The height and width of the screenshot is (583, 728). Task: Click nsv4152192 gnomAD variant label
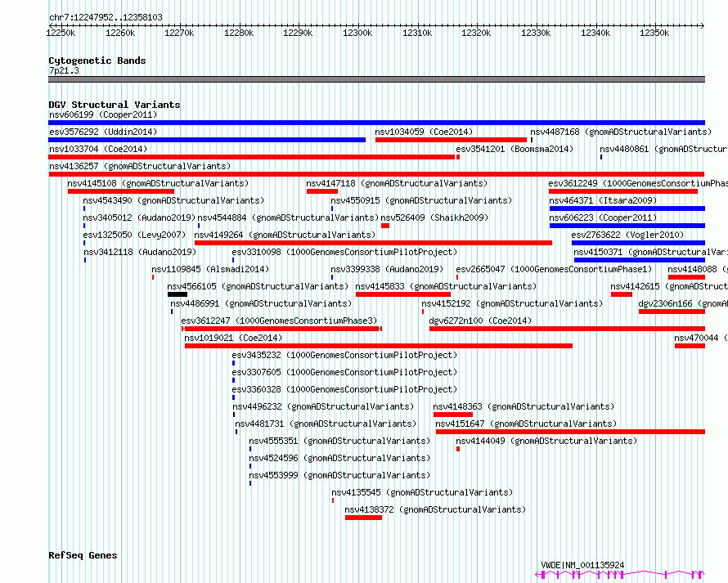(512, 303)
